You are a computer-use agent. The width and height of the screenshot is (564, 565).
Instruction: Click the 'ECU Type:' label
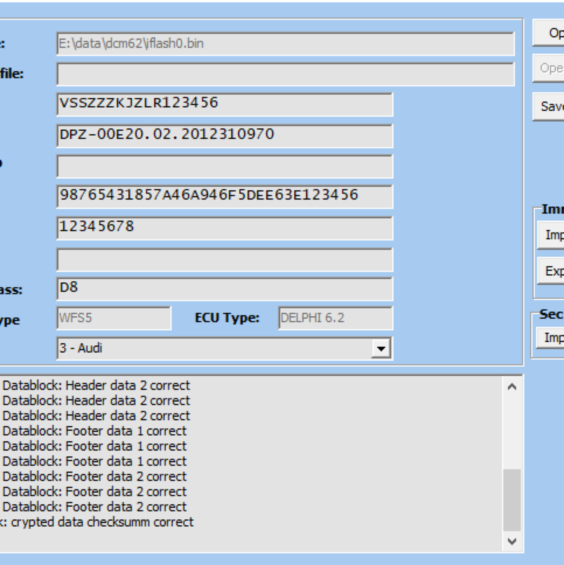pyautogui.click(x=227, y=318)
